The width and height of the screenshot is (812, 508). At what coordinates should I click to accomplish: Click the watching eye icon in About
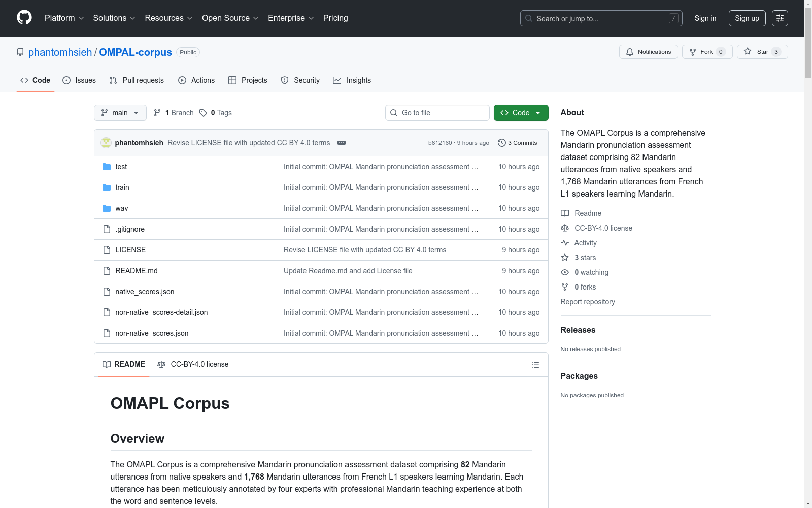[565, 272]
